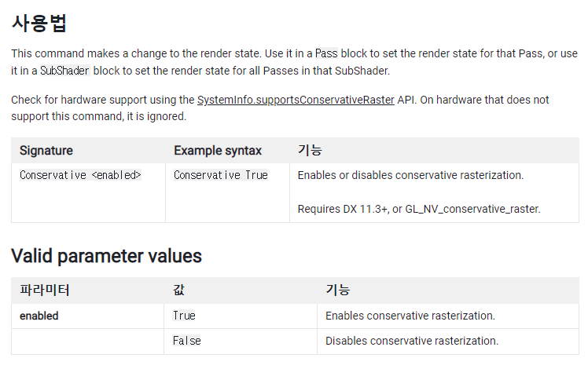Click the 'Enables or disables conservative rasterization' text

pyautogui.click(x=410, y=175)
